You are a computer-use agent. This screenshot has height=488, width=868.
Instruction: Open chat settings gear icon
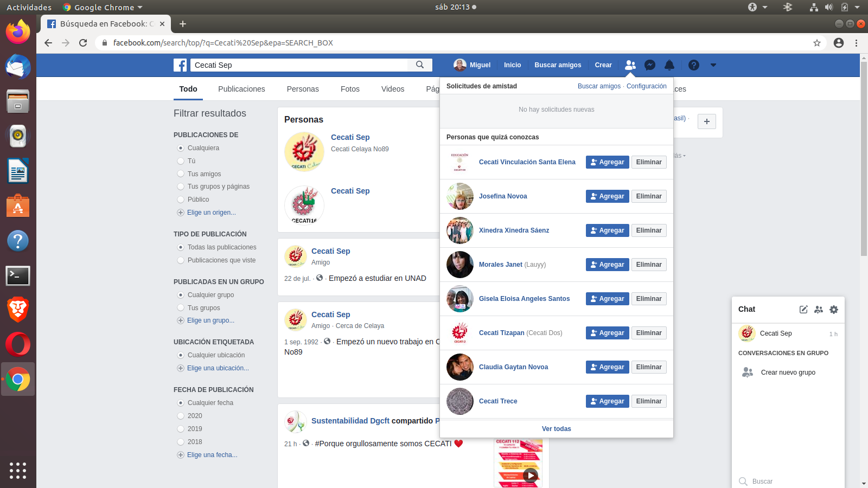point(834,310)
